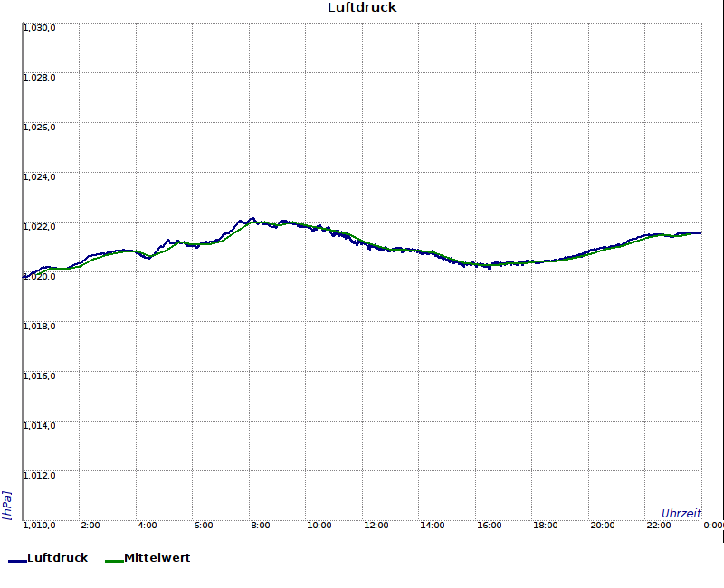Click the 1,030,0 y-axis value

[x=39, y=28]
